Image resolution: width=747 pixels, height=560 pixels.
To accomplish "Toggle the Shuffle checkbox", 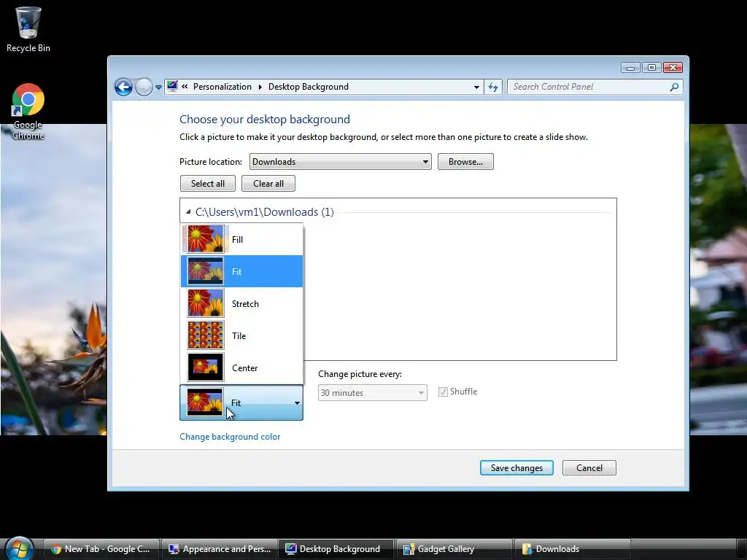I will (x=443, y=392).
